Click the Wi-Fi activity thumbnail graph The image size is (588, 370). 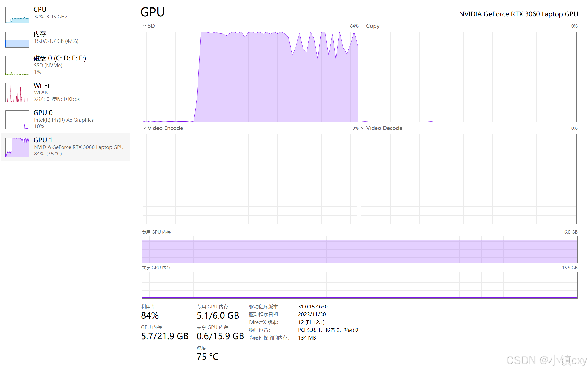coord(17,93)
